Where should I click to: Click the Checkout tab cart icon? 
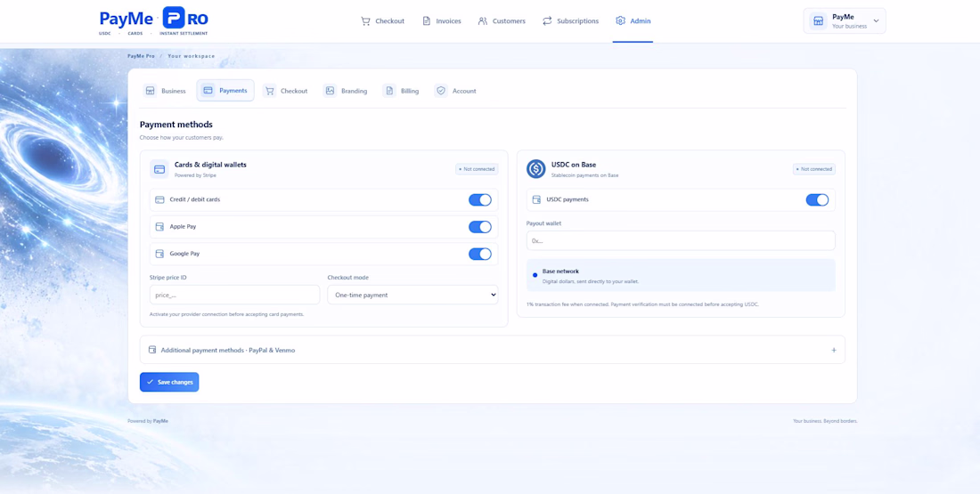click(x=269, y=91)
